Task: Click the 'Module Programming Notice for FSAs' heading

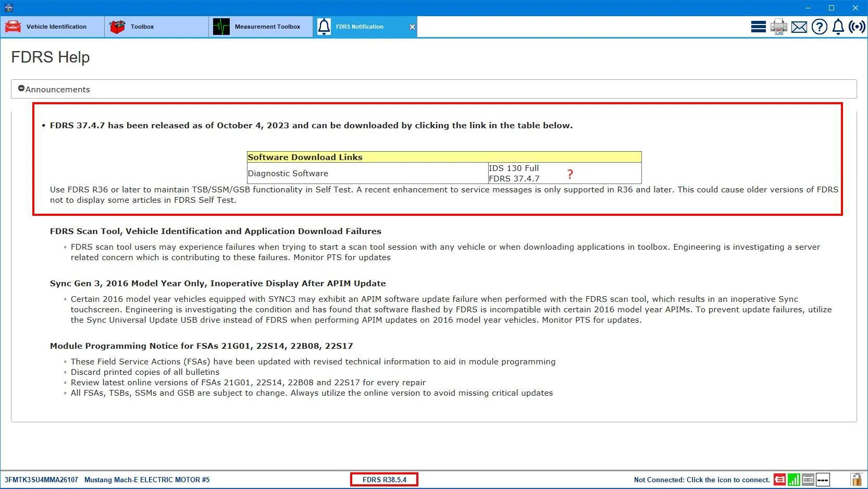Action: 202,346
